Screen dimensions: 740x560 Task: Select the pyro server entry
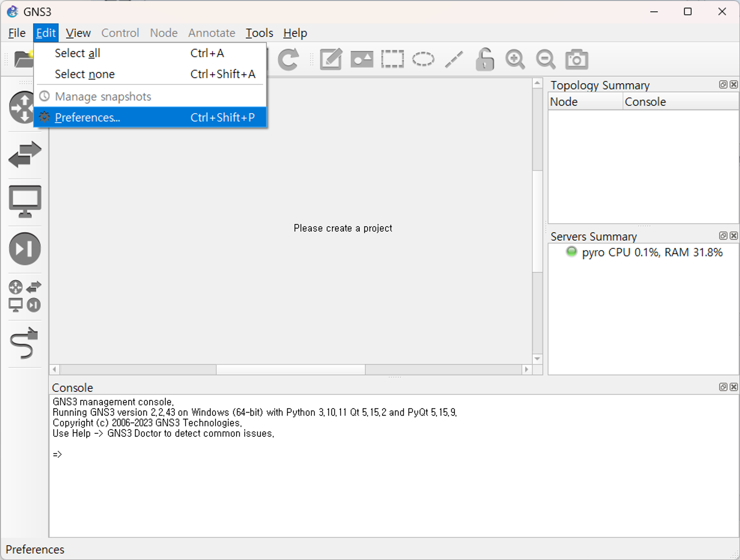pyautogui.click(x=644, y=253)
